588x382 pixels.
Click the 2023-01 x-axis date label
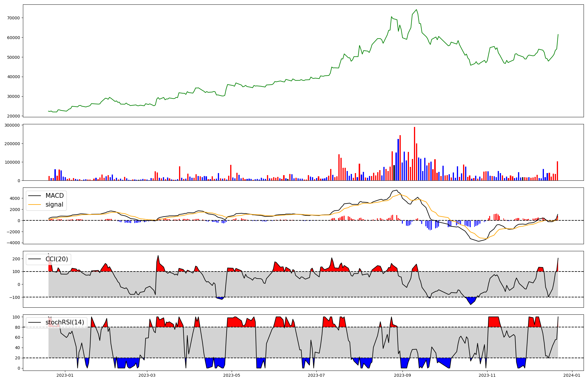(65, 375)
